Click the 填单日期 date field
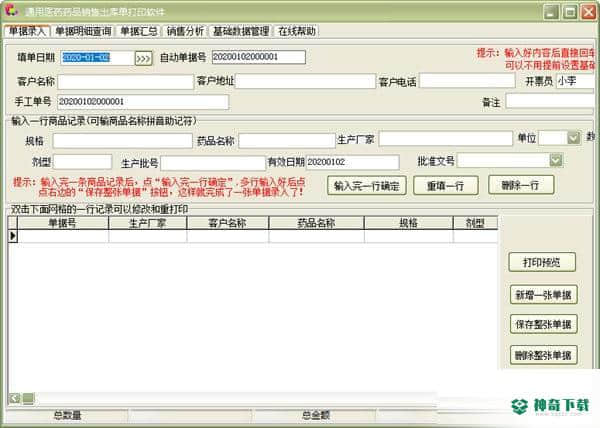This screenshot has height=428, width=600. [x=97, y=58]
